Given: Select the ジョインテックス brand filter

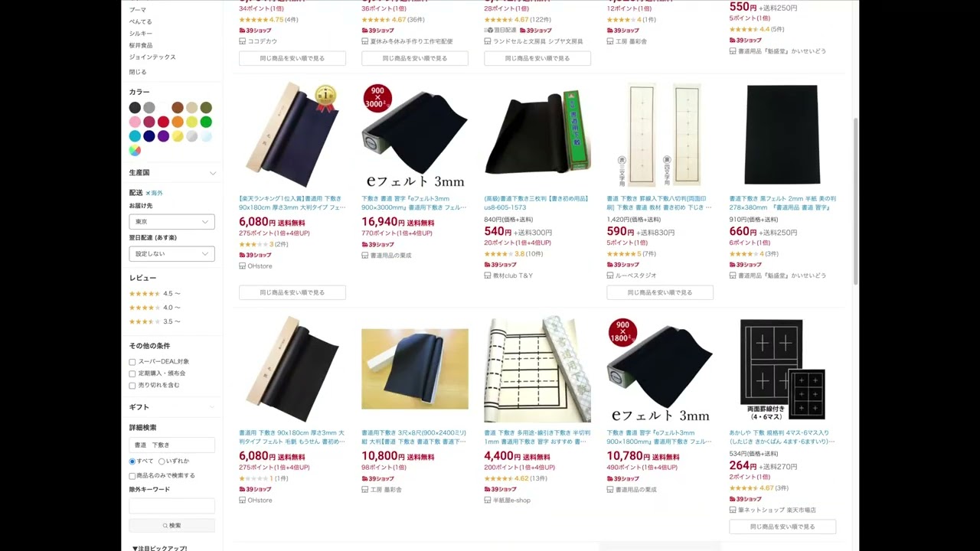Looking at the screenshot, I should [x=152, y=57].
